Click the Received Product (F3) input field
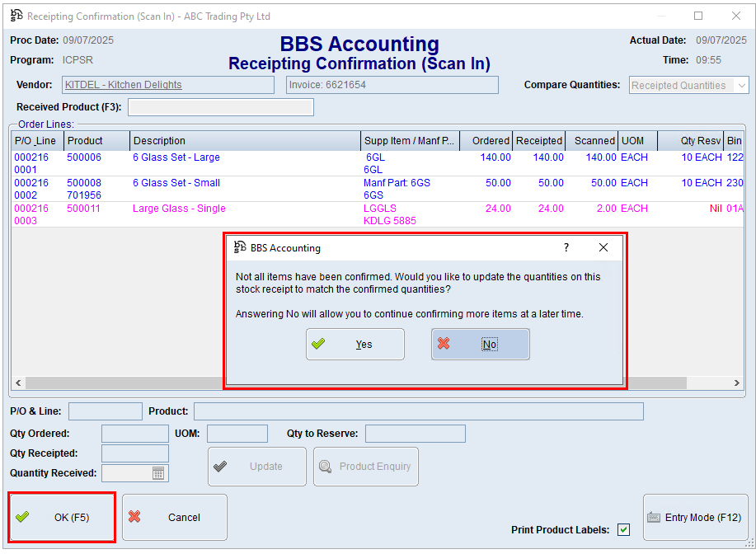Screen dimensions: 756x554 tap(220, 107)
